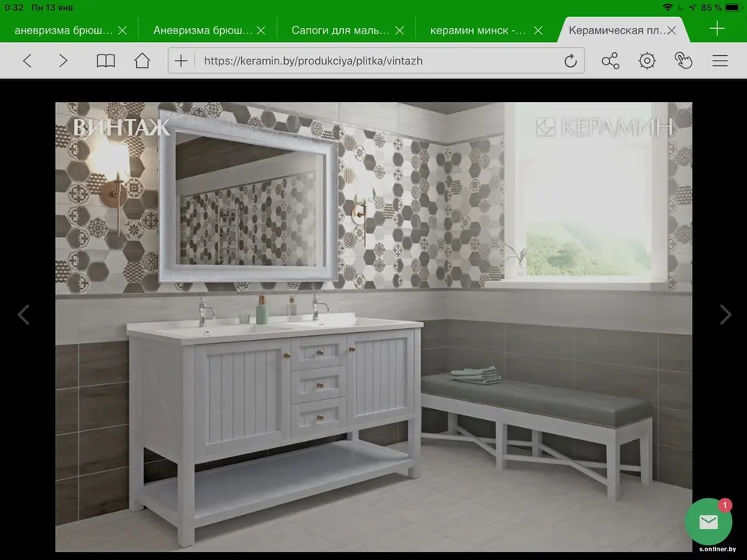Viewport: 747px width, 560px height.
Task: Open the green mail chat button
Action: coord(708,521)
